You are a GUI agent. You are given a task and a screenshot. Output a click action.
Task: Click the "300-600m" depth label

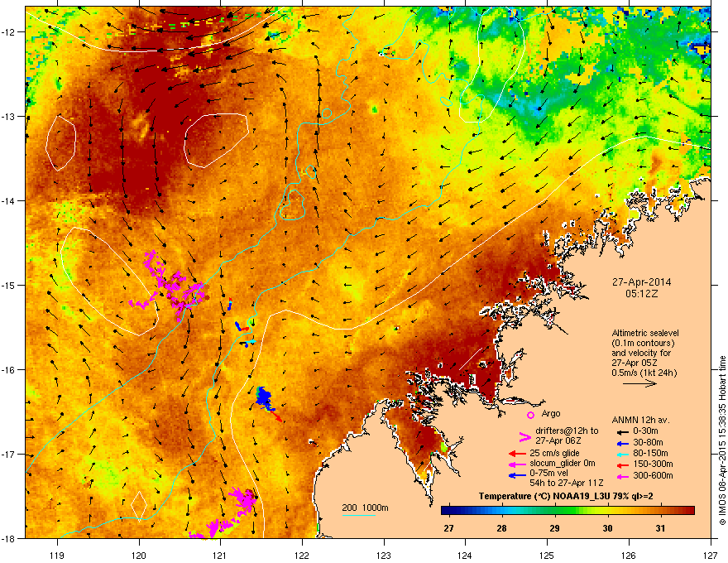pos(653,476)
